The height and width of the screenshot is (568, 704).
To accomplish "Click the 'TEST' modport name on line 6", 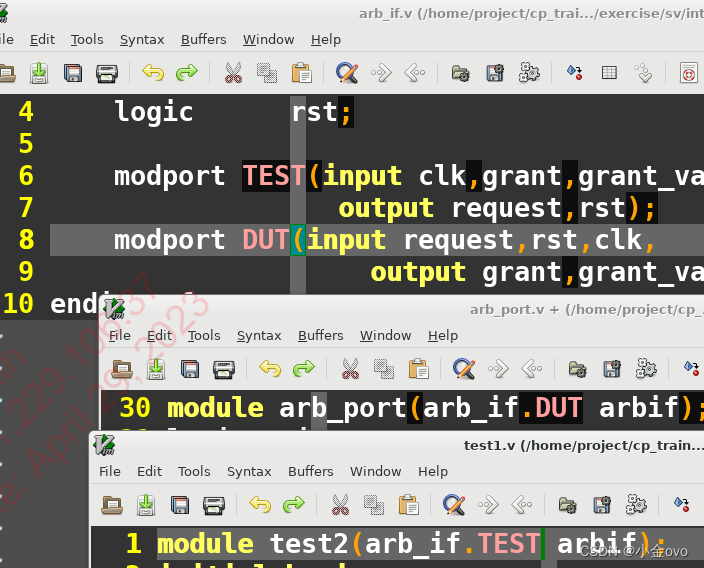I will coord(273,176).
